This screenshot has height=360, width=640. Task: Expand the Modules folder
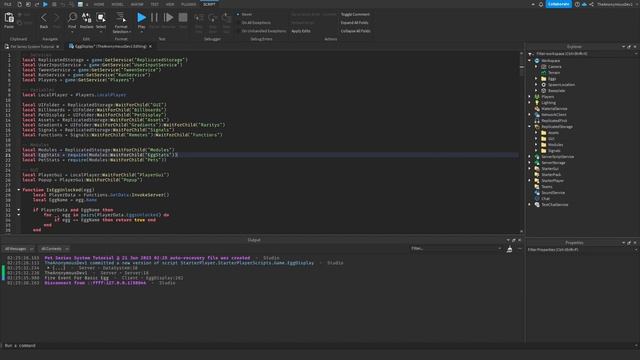536,144
